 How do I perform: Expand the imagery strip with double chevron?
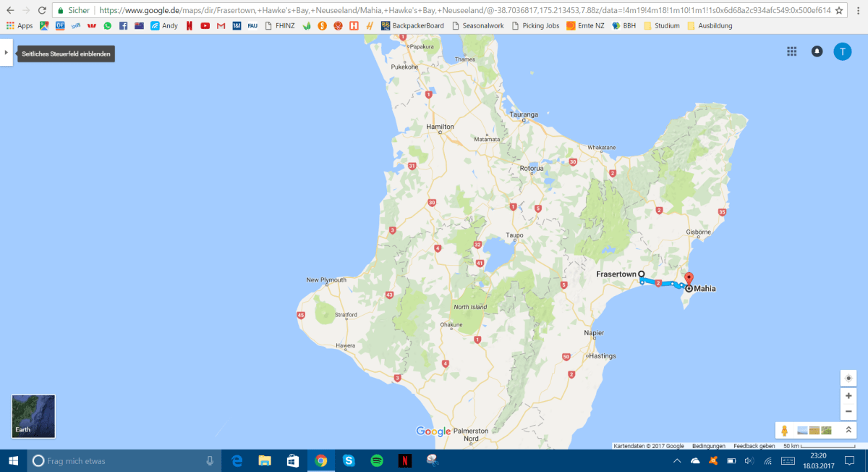point(848,430)
